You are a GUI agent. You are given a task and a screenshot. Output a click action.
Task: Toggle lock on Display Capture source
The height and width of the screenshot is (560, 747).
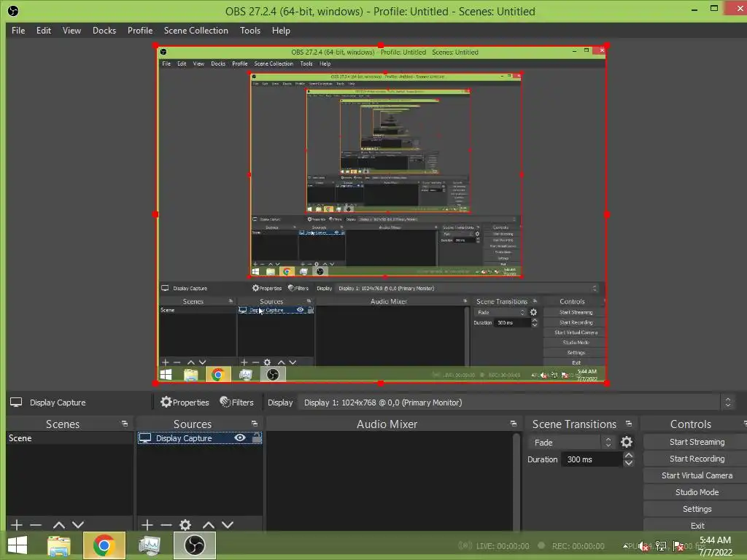click(257, 437)
